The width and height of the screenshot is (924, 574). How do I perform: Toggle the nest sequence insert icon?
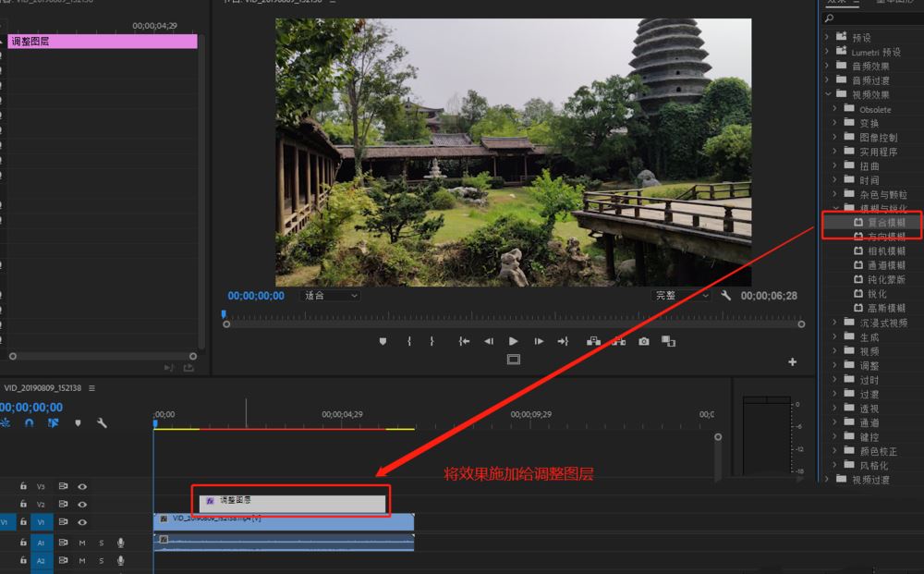click(x=5, y=423)
